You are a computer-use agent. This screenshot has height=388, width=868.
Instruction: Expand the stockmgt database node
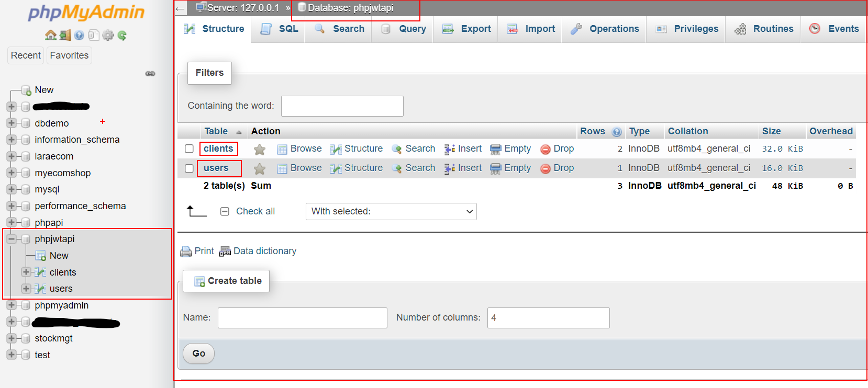pyautogui.click(x=12, y=338)
